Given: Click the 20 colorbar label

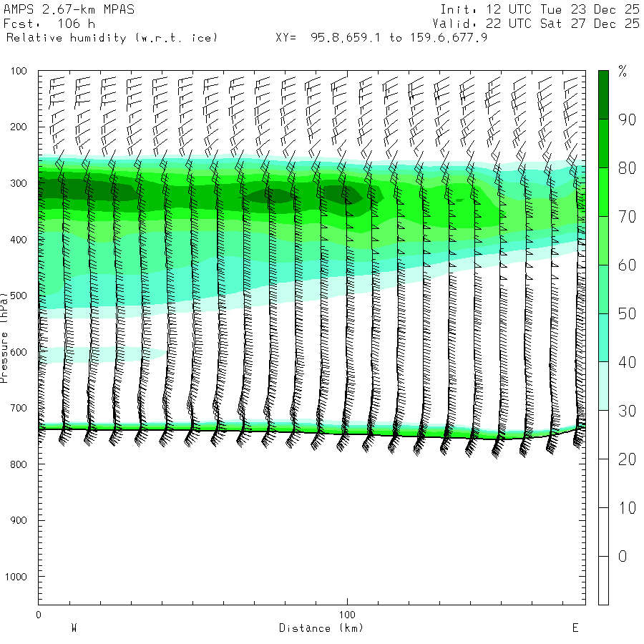Looking at the screenshot, I should (627, 459).
